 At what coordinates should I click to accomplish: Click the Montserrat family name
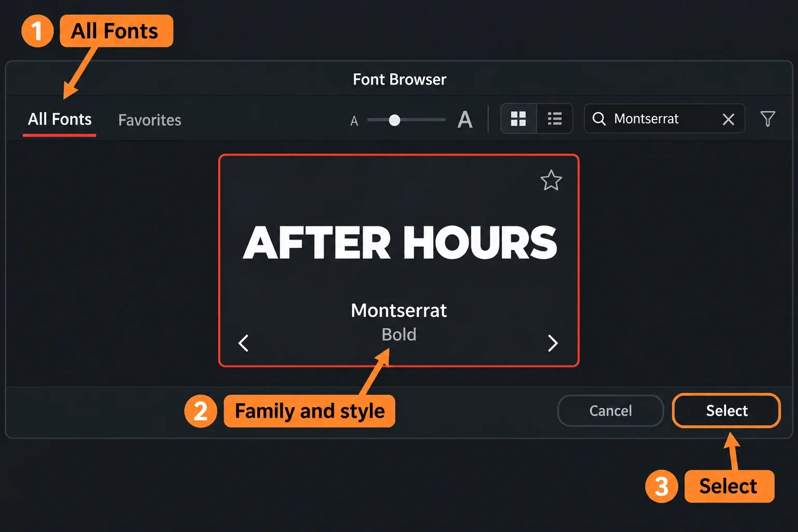[399, 310]
